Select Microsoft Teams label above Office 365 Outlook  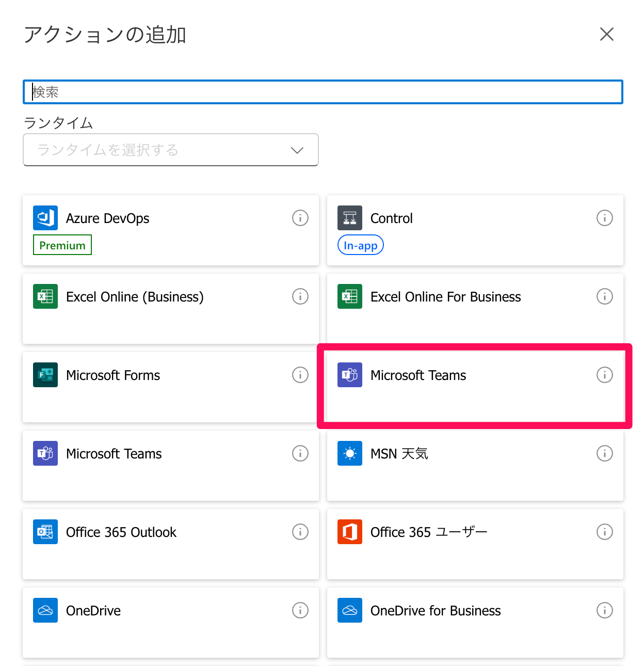click(x=114, y=454)
